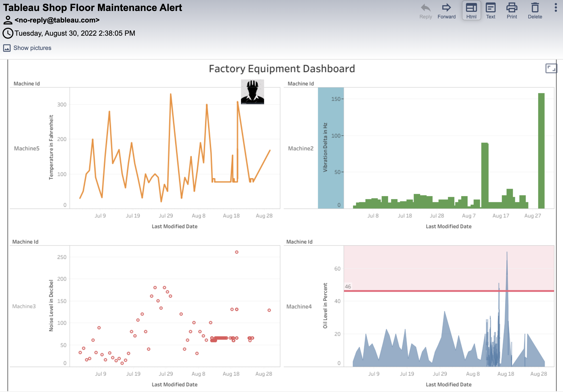The width and height of the screenshot is (563, 392).
Task: Select the Machine4 label
Action: click(x=299, y=307)
